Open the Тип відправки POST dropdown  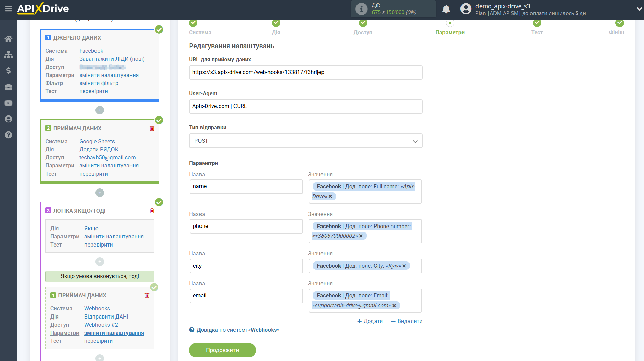[306, 141]
